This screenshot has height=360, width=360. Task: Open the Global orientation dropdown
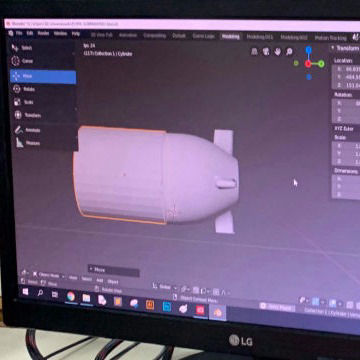[166, 287]
